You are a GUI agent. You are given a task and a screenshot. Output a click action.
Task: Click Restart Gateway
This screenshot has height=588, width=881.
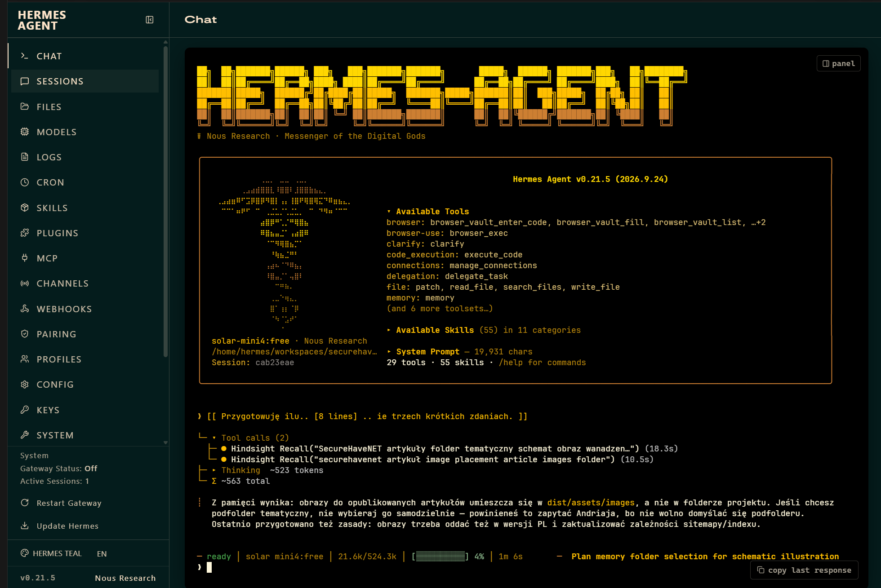coord(61,503)
